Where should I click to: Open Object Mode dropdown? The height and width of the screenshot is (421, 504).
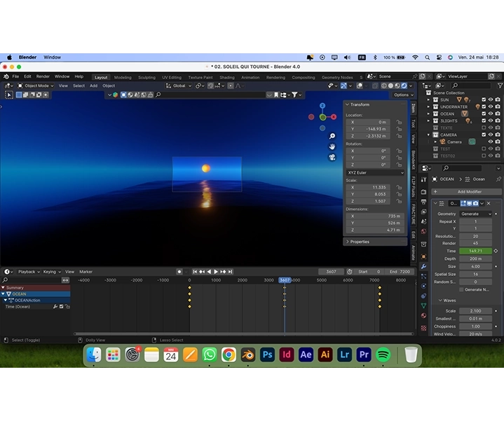tap(36, 85)
